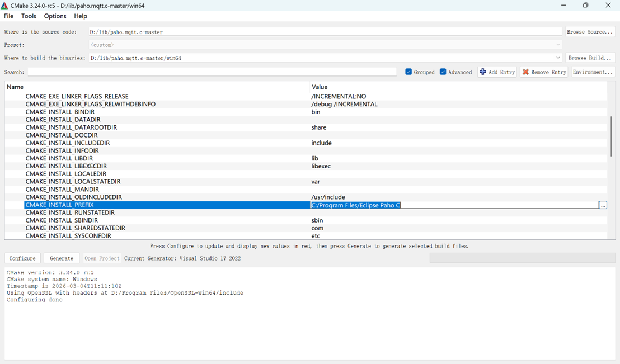Open the Options menu
The image size is (620, 364).
coord(55,16)
